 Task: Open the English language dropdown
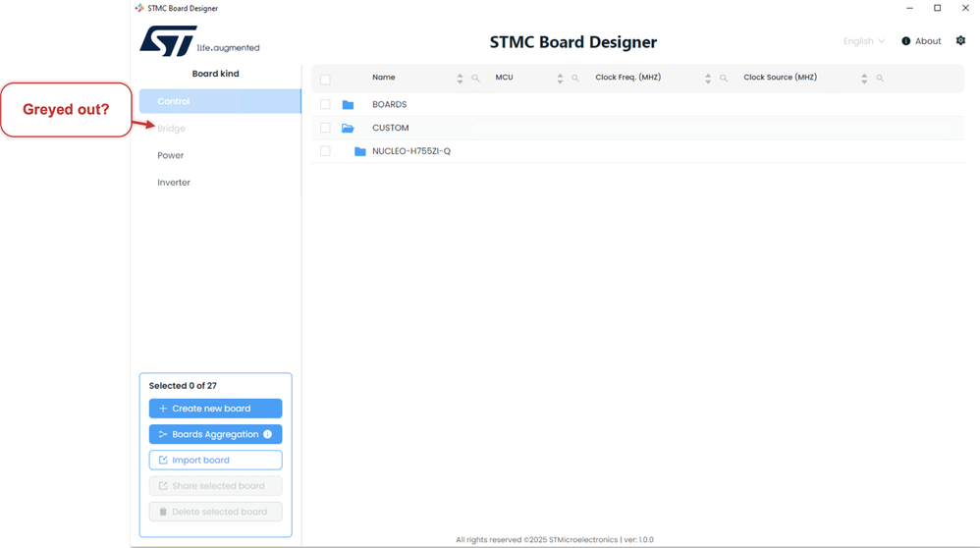[x=864, y=41]
